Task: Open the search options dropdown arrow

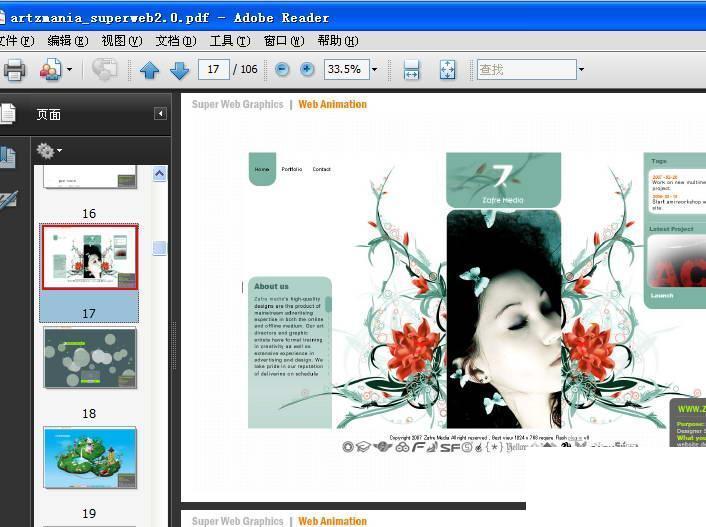Action: 581,69
